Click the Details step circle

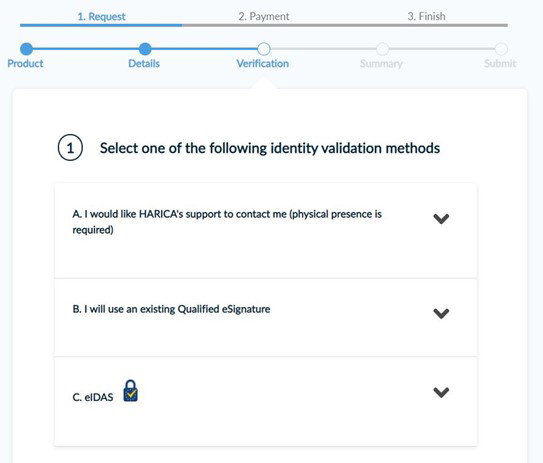tap(145, 49)
